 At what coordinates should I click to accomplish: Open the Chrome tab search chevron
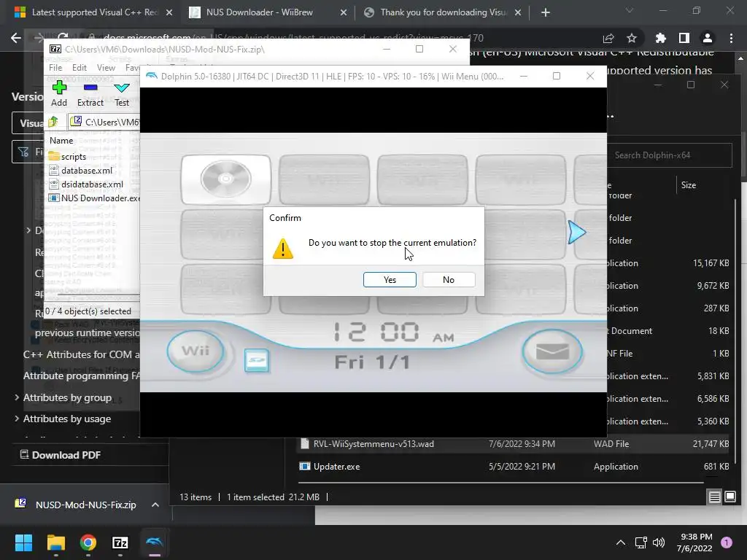pyautogui.click(x=630, y=10)
